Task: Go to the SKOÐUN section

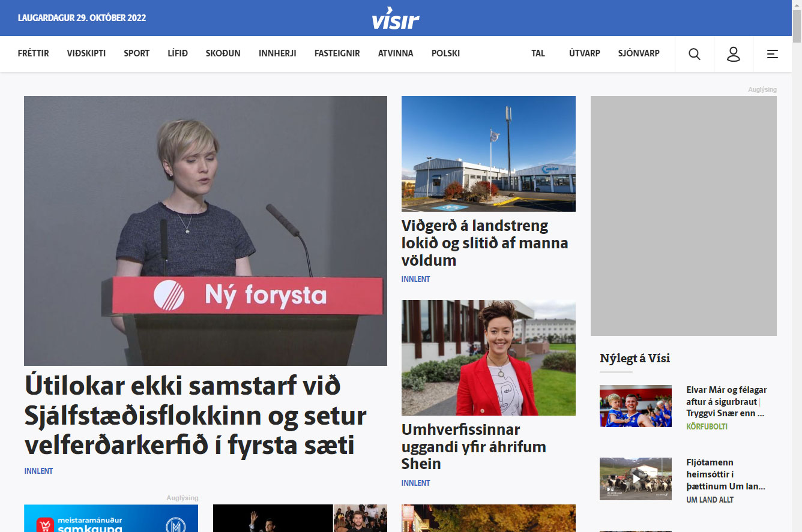Action: [x=223, y=53]
